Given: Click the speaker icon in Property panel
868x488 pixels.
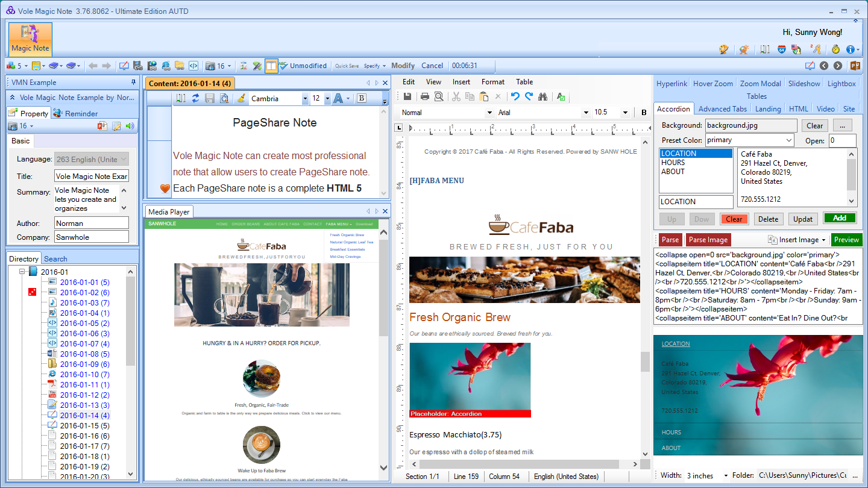Looking at the screenshot, I should point(130,126).
